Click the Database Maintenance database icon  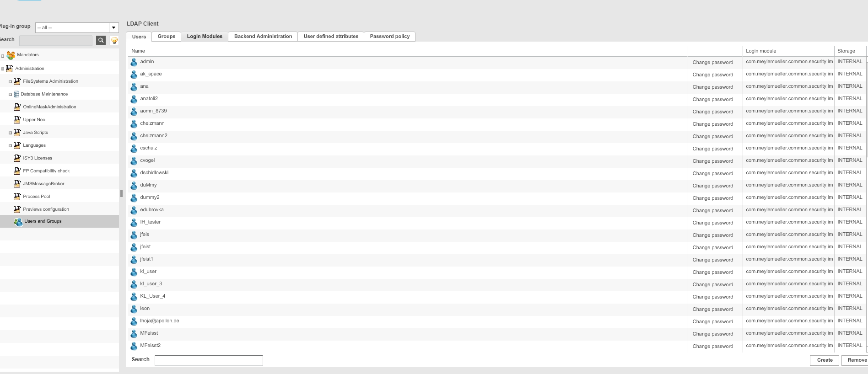point(16,94)
